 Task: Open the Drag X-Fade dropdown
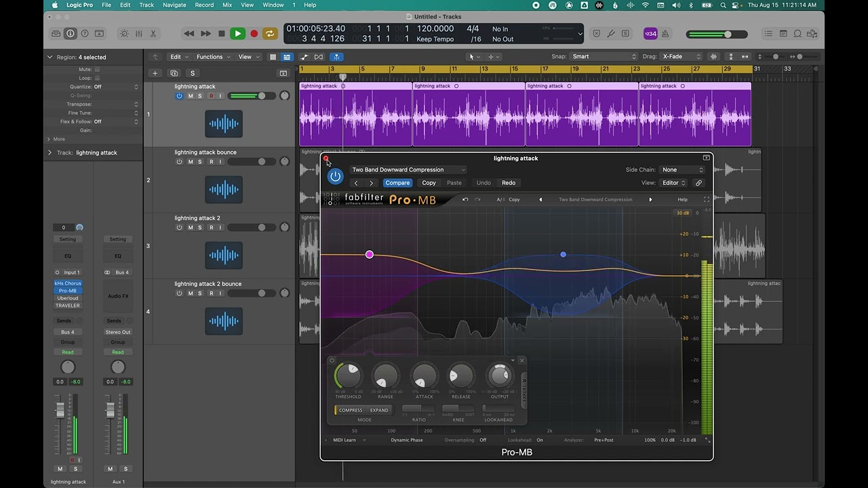pos(682,57)
